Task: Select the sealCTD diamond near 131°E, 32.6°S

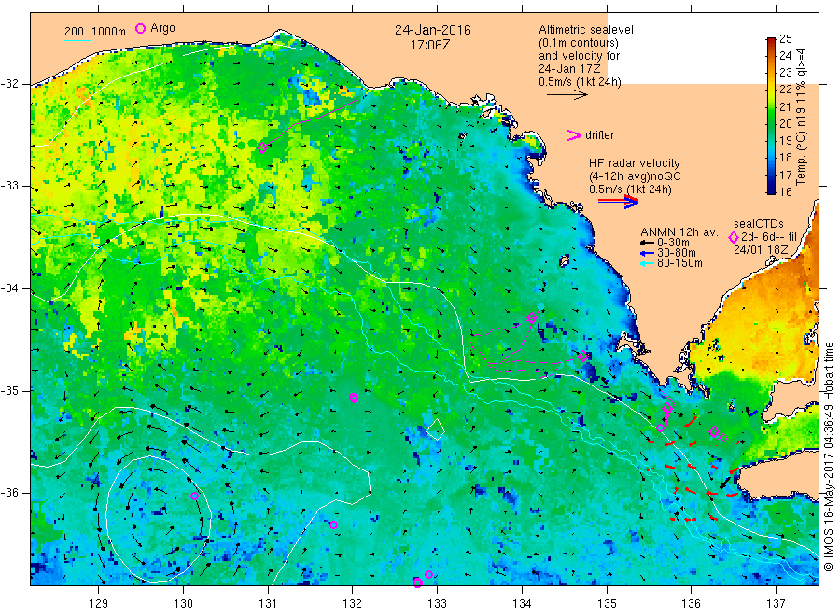Action: pos(262,147)
